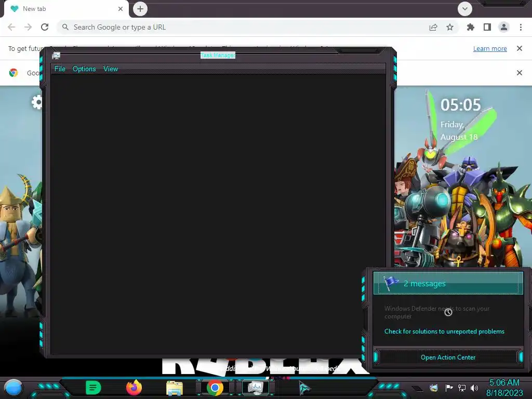Click the 05:05 clock widget

(x=461, y=105)
